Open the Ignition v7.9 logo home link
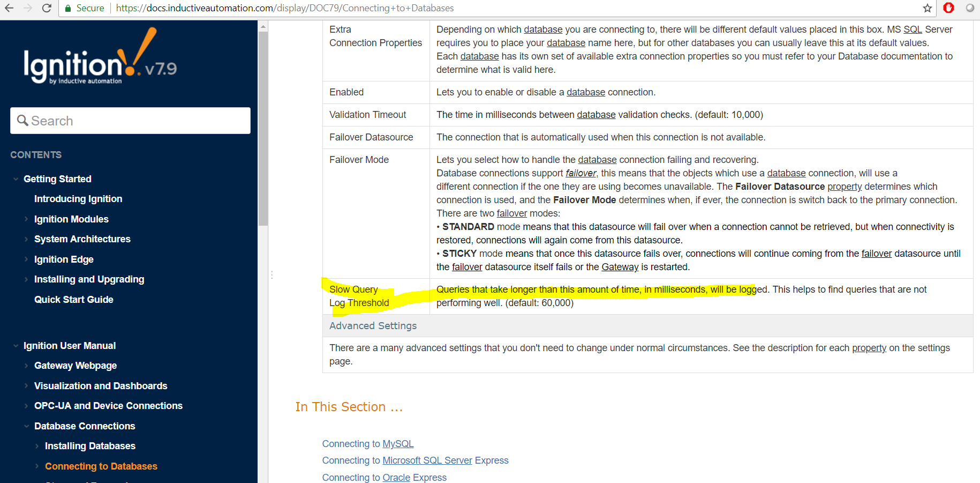The width and height of the screenshot is (980, 483). click(100, 56)
